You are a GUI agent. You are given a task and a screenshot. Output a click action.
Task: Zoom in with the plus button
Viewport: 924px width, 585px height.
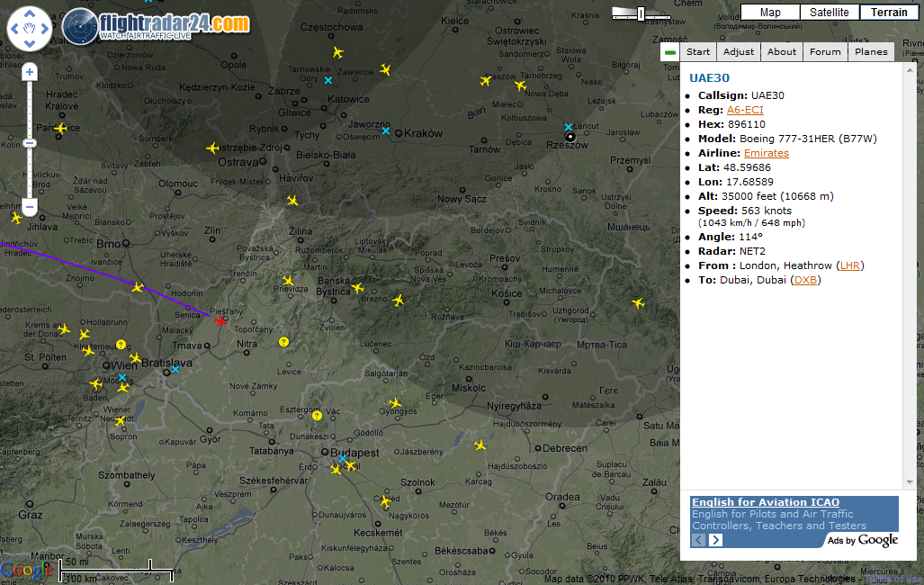click(x=30, y=73)
